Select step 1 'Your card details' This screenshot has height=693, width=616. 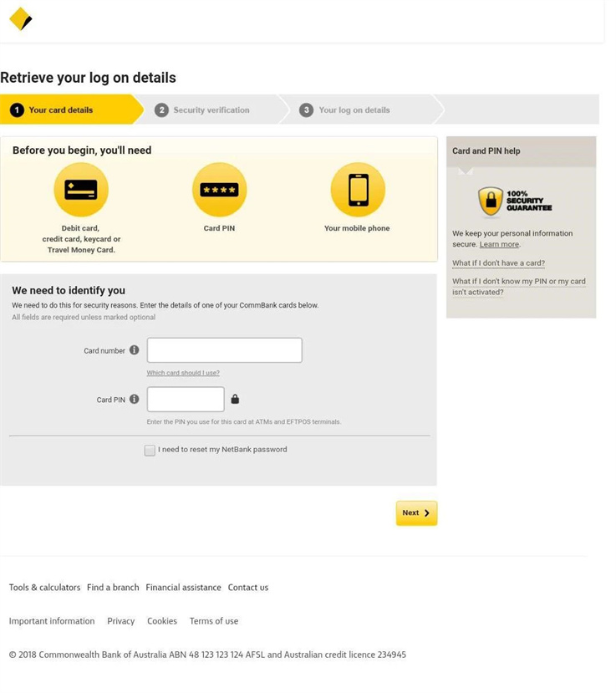(x=72, y=110)
